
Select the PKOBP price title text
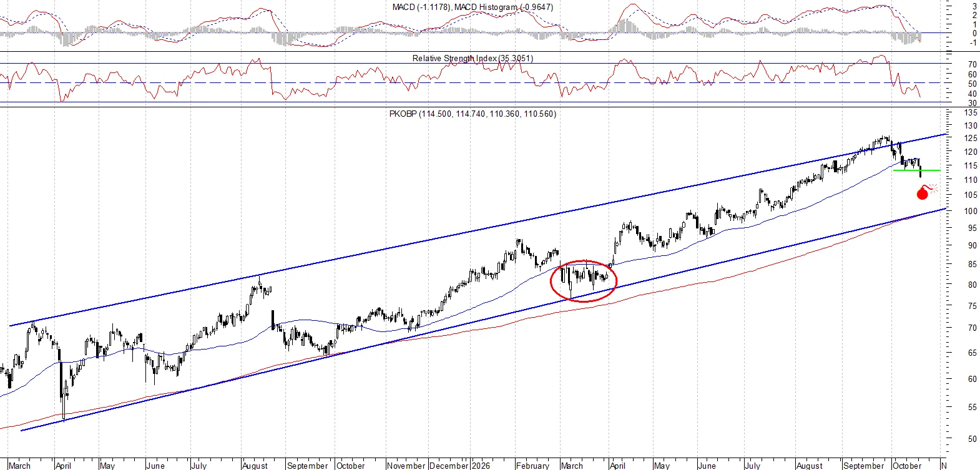point(473,114)
